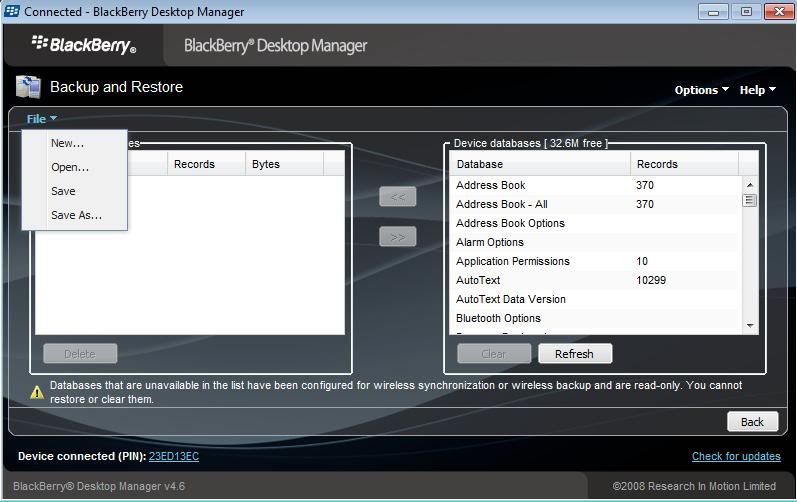Open the device PIN link 23ED13EC
This screenshot has height=502, width=797.
tap(174, 456)
